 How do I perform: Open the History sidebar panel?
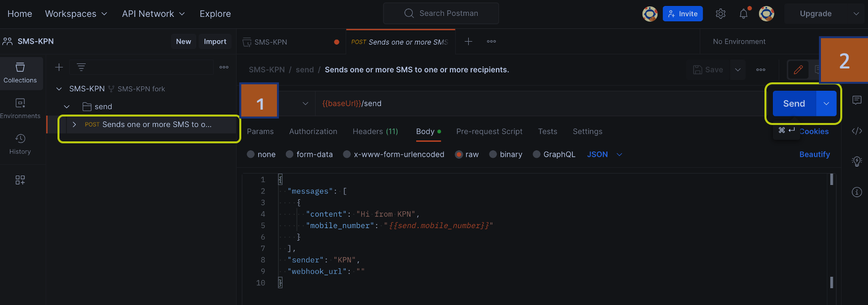[x=20, y=144]
